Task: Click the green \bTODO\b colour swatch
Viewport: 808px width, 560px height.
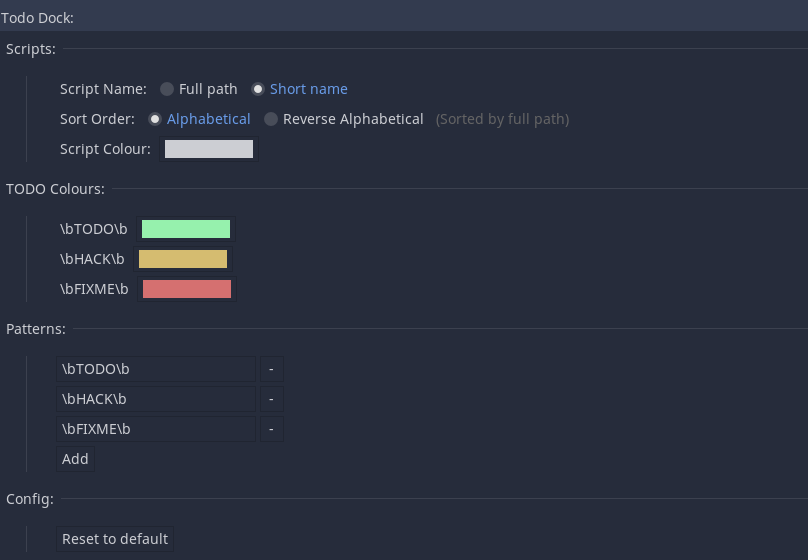Action: click(x=186, y=229)
